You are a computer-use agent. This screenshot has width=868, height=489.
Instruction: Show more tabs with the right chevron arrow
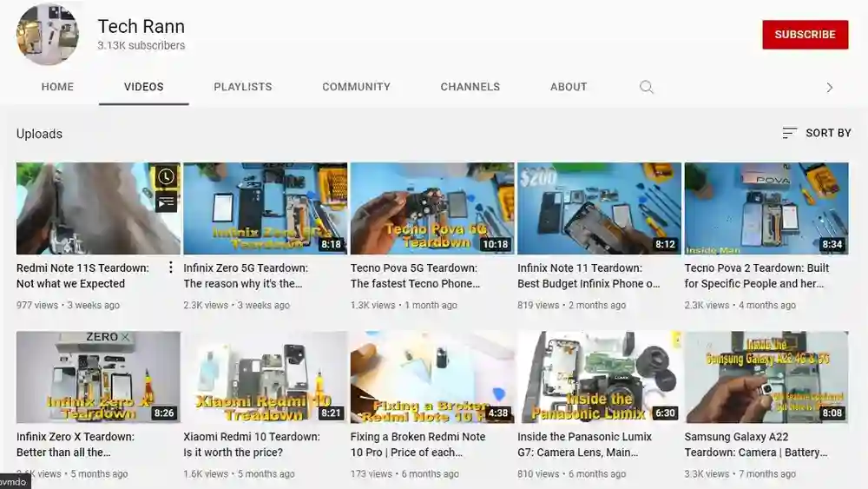829,88
